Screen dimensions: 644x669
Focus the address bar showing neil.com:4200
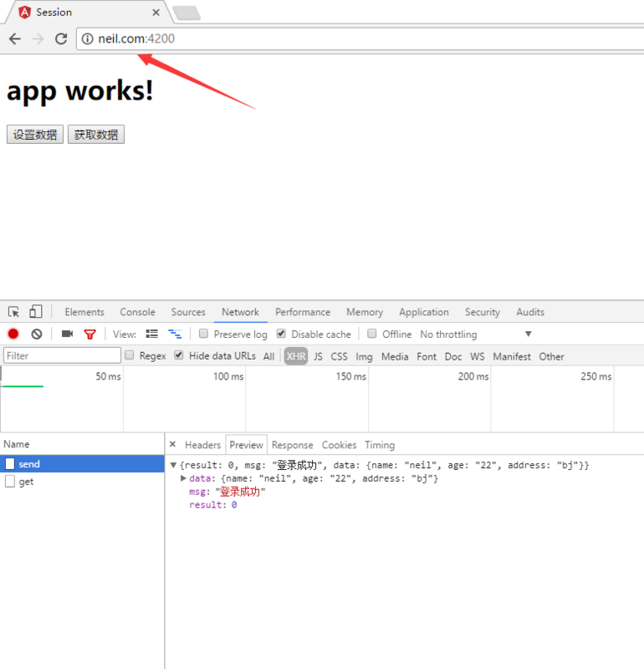[360, 38]
